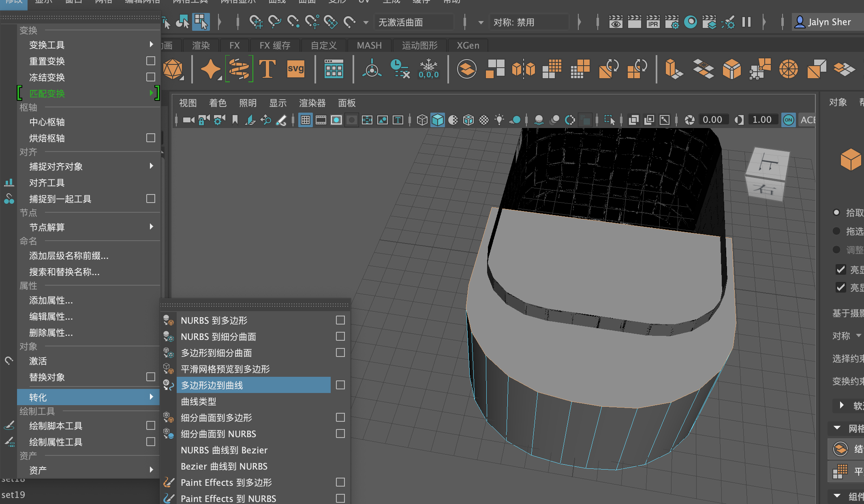This screenshot has width=864, height=504.
Task: Toggle the viewport grid display icon
Action: tap(305, 120)
